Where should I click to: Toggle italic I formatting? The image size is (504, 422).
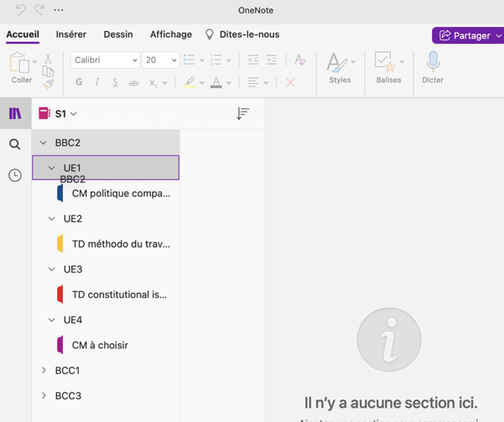[97, 82]
